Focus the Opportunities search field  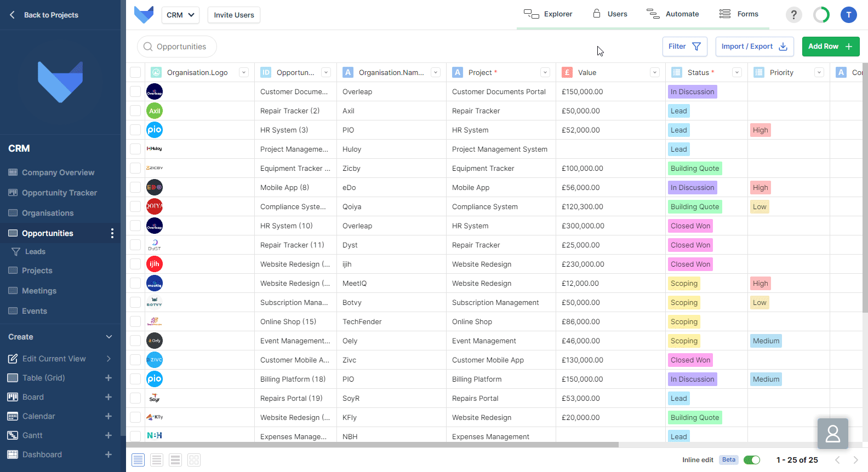[181, 47]
